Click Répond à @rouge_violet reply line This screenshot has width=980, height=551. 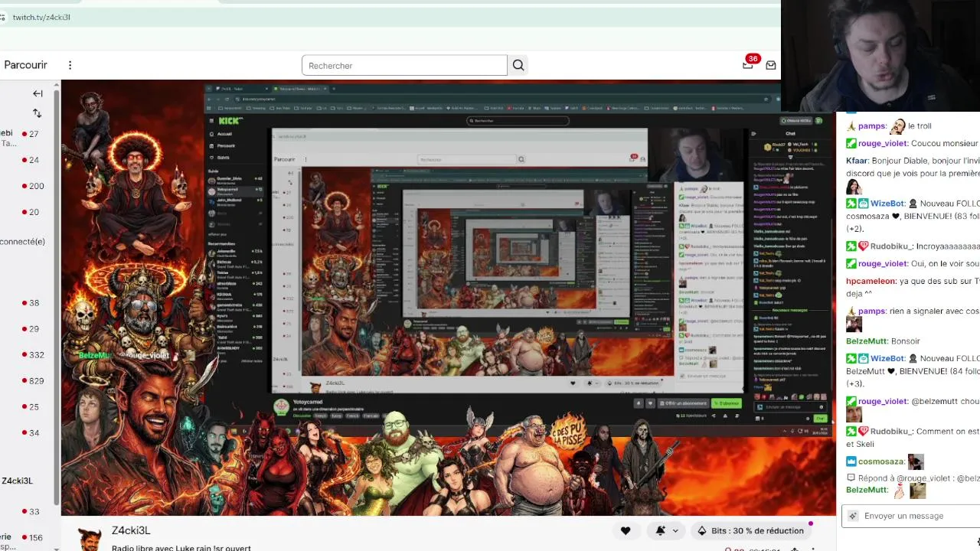913,478
